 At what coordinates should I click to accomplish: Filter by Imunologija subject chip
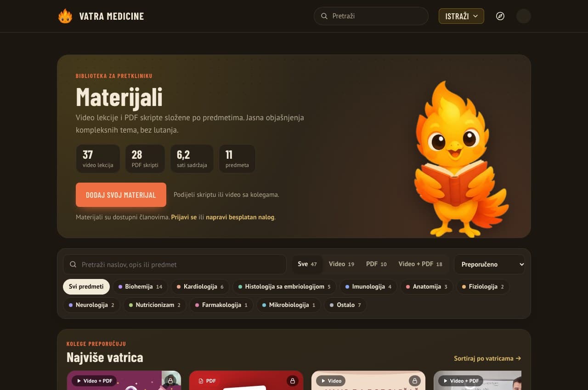(368, 286)
